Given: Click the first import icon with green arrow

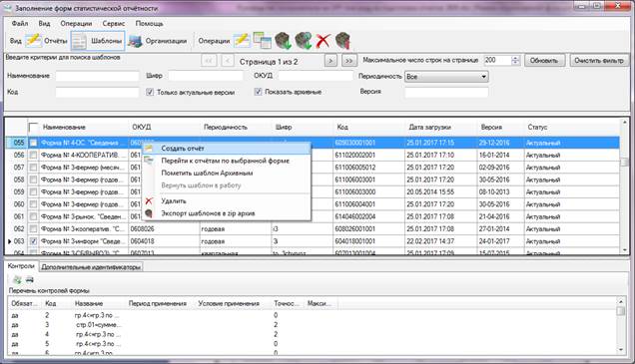Looking at the screenshot, I should [x=284, y=41].
